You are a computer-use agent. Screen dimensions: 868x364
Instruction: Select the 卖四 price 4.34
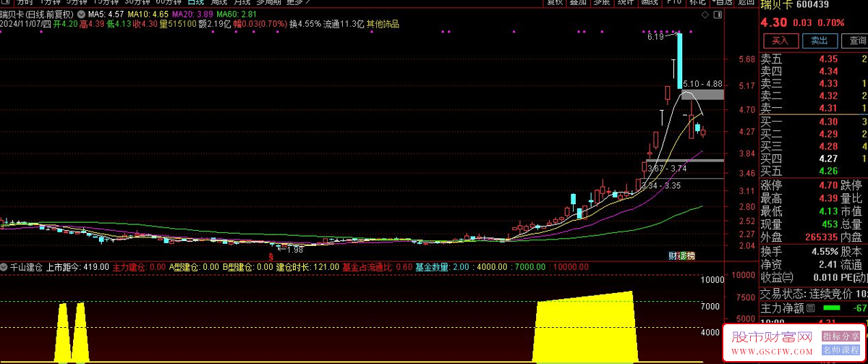[828, 72]
